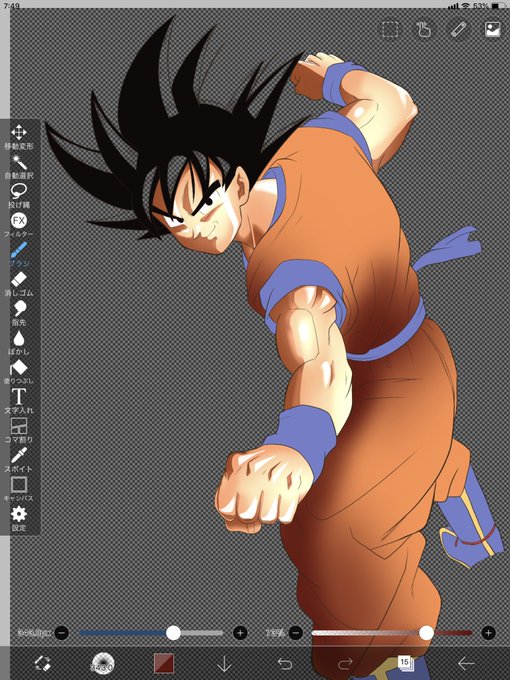Screen dimensions: 510x680
Task: Open Settings (設定) gear
Action: pos(19,519)
